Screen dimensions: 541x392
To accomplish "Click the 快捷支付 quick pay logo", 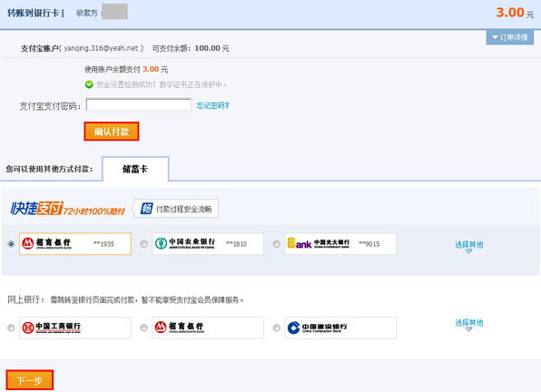I will (36, 208).
